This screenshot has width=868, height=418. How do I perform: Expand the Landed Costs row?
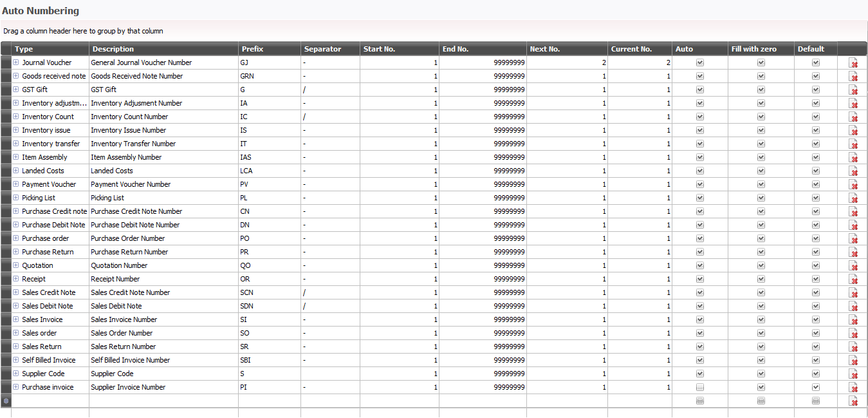tap(16, 171)
